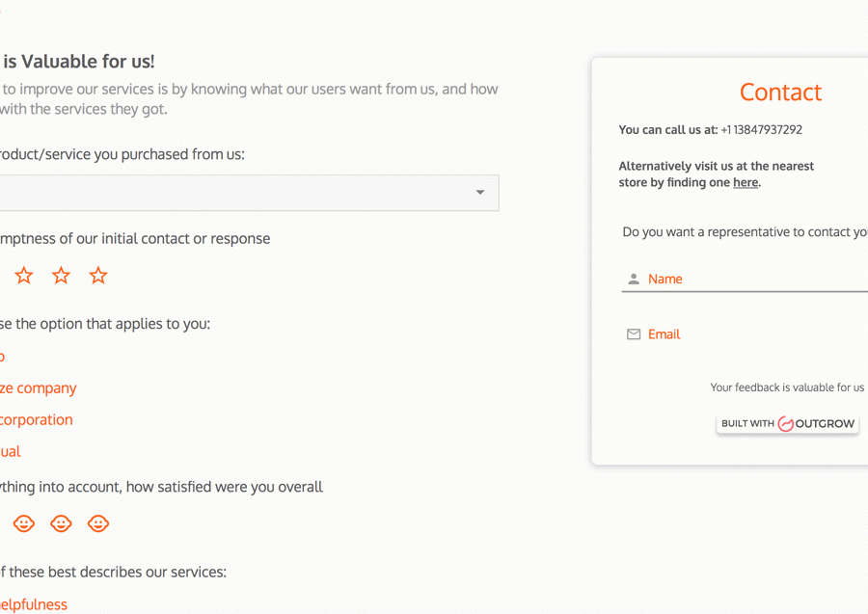Click the Outgrow logo in badge
868x614 pixels.
click(x=786, y=424)
